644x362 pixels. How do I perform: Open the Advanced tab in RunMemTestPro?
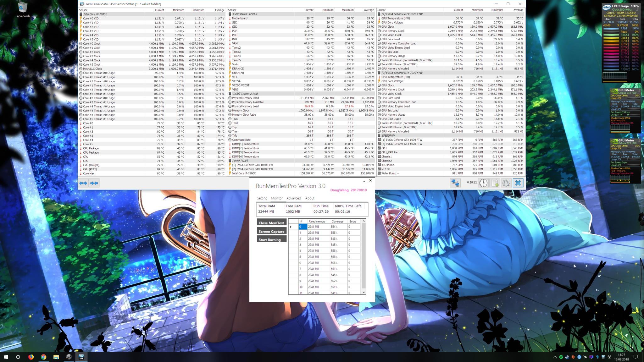tap(293, 198)
